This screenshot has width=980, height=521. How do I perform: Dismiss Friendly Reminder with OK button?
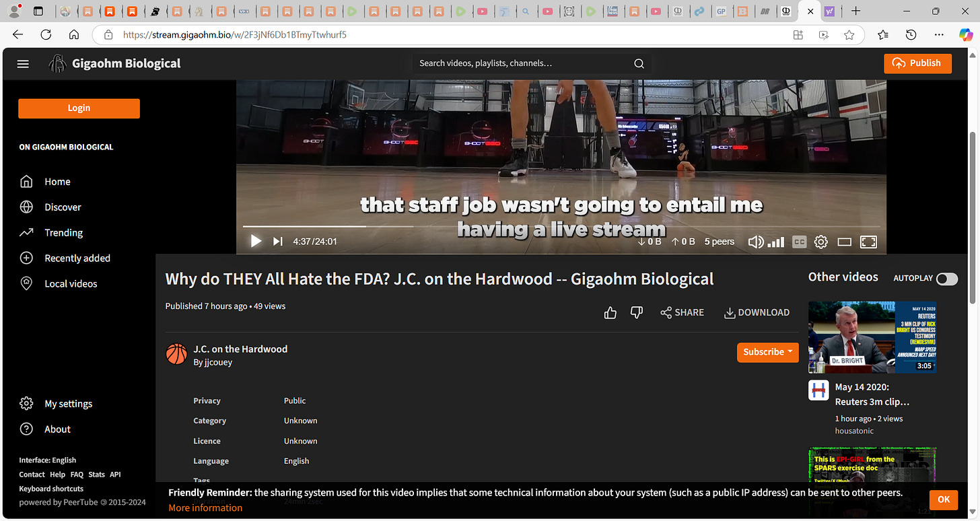944,499
